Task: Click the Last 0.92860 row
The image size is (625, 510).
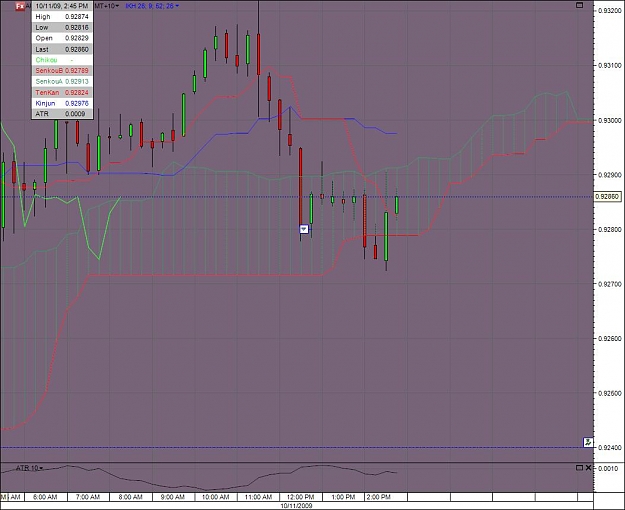Action: click(62, 49)
